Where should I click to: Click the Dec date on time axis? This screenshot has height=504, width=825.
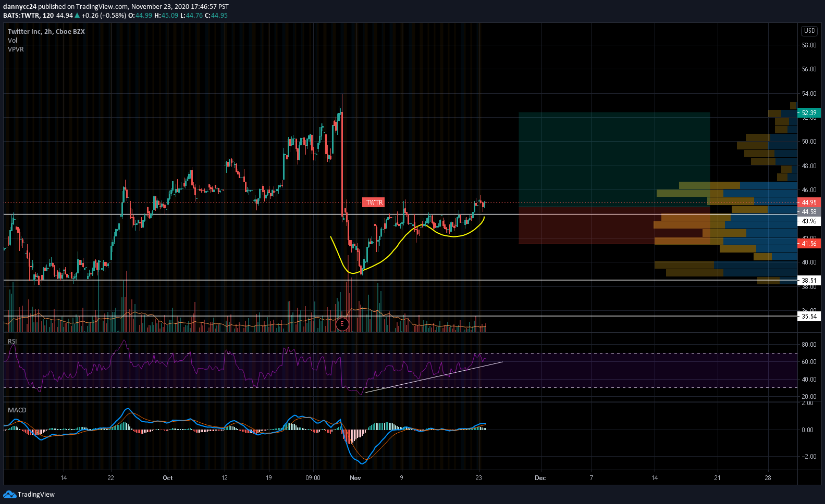(x=540, y=477)
